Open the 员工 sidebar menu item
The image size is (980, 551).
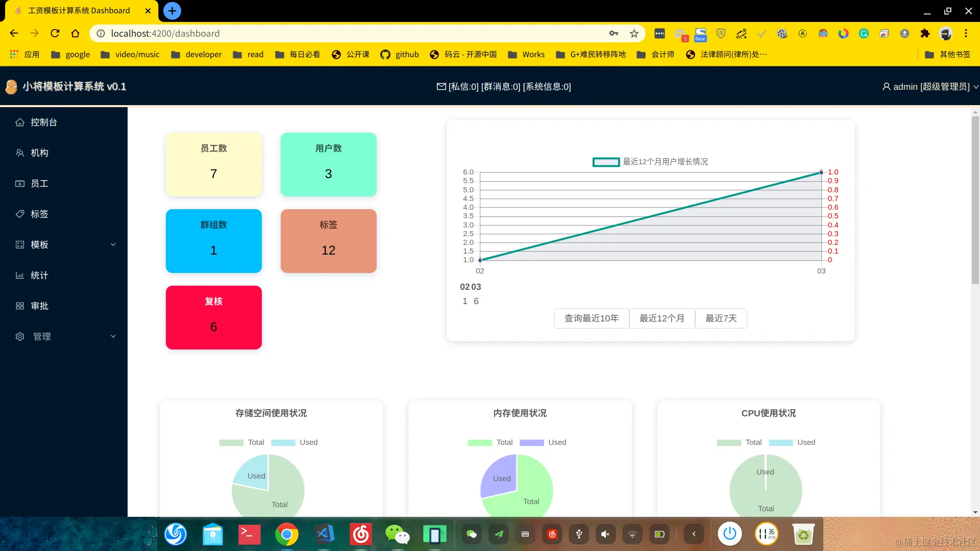tap(39, 184)
